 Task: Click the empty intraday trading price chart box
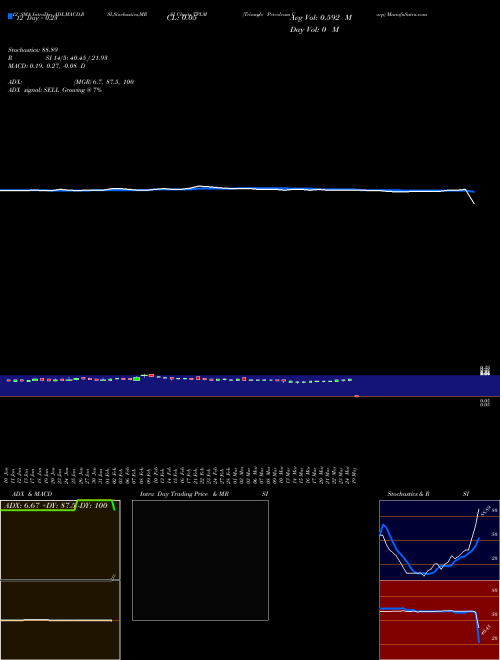(200, 560)
